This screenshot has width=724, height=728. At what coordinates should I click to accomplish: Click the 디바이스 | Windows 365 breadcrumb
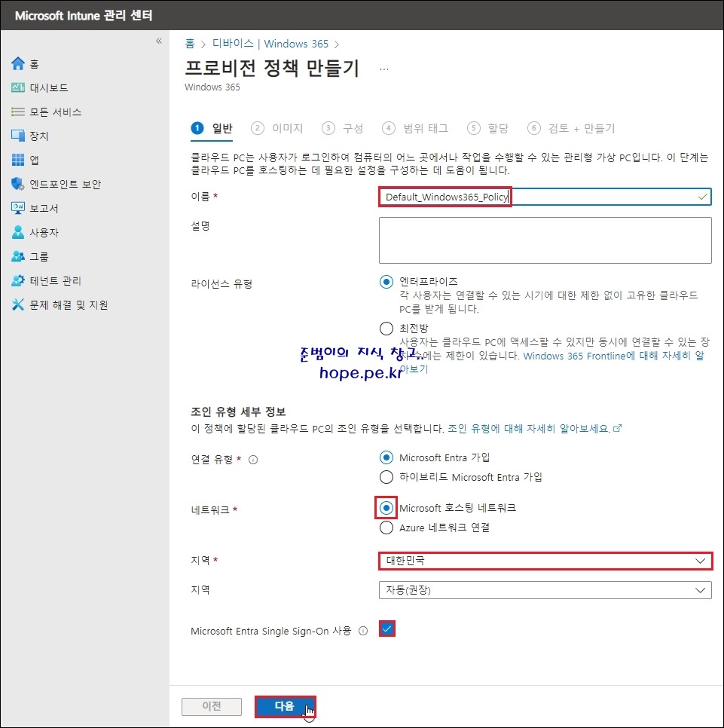[x=270, y=44]
